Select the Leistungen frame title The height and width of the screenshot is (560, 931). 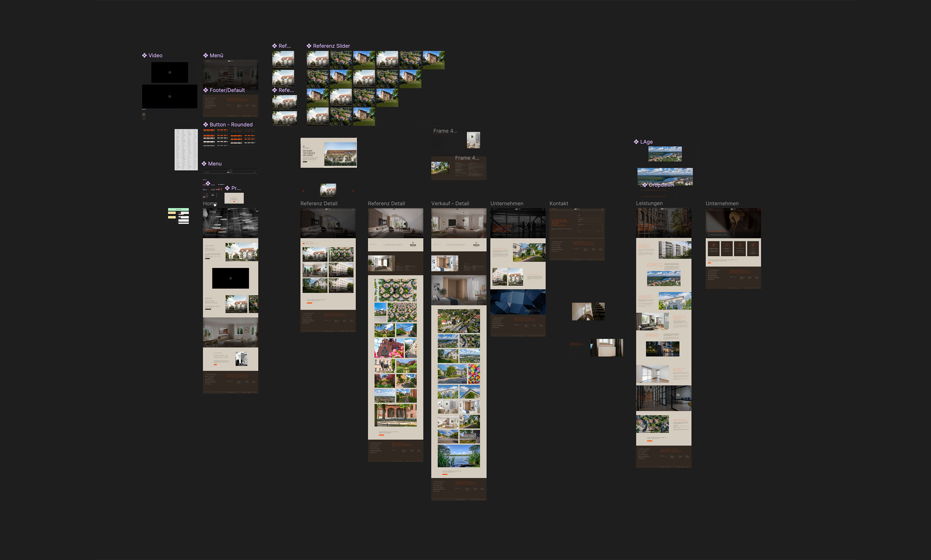(649, 203)
